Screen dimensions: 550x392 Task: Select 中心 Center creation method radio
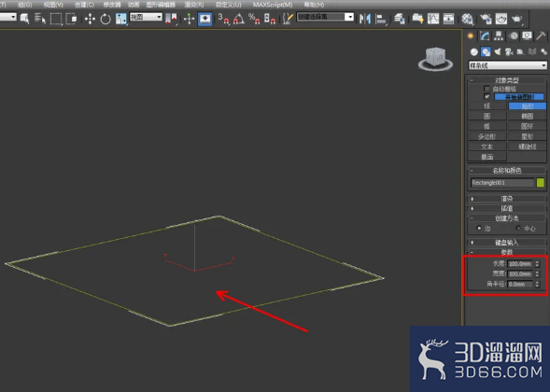click(x=518, y=229)
